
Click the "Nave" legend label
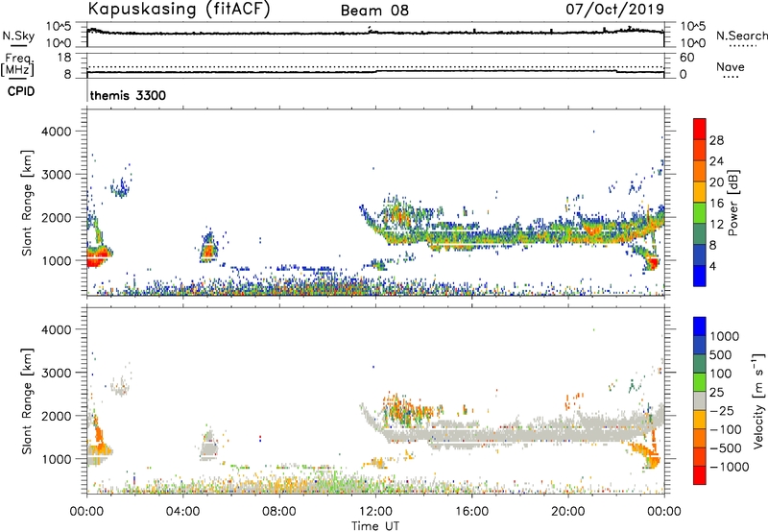point(731,67)
